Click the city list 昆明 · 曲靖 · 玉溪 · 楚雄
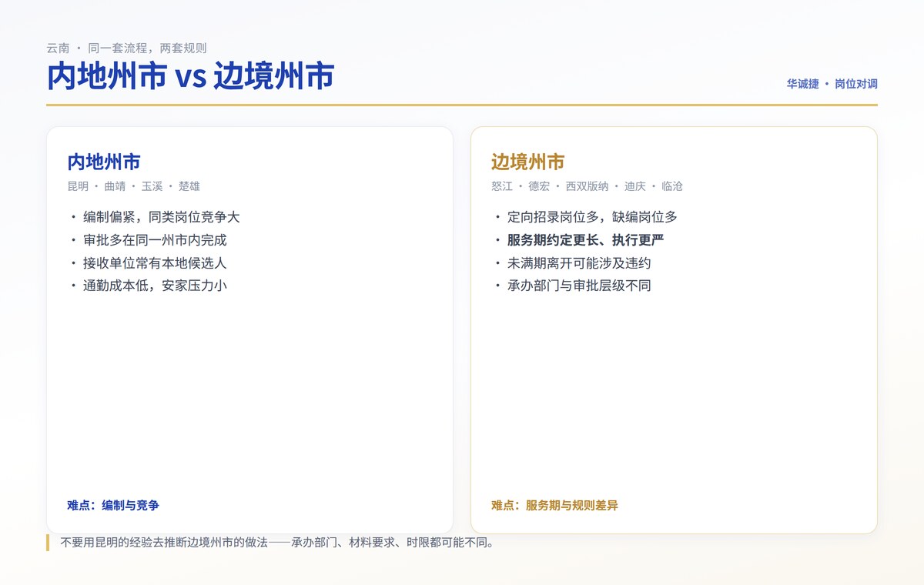 (x=134, y=186)
